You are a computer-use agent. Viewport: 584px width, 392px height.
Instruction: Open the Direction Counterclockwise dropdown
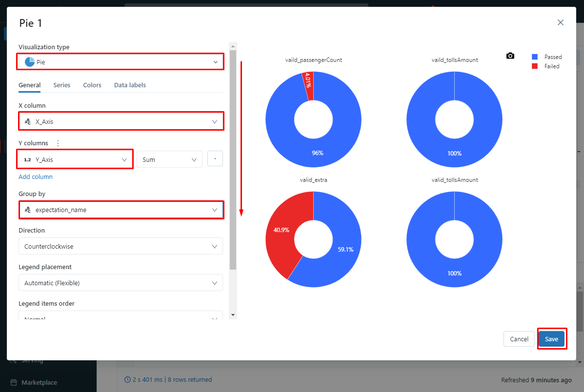121,246
